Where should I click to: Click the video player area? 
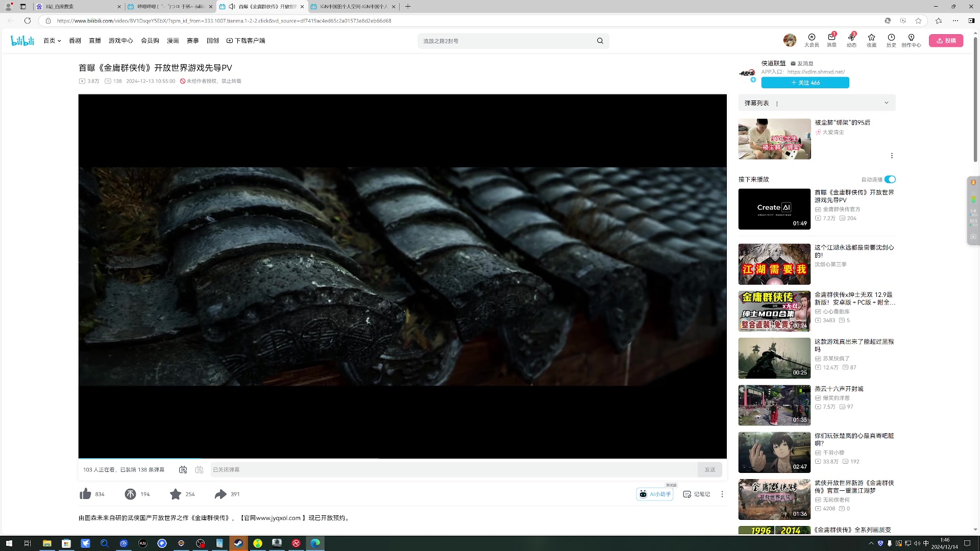click(402, 276)
